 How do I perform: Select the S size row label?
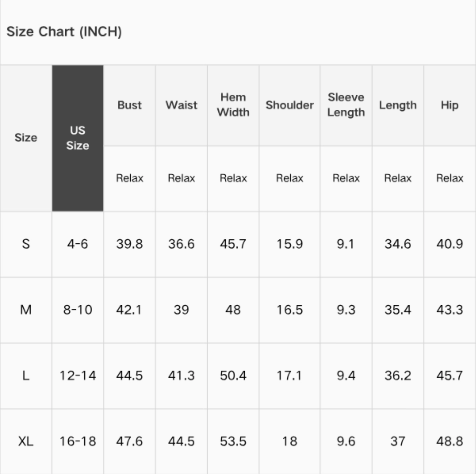click(26, 244)
